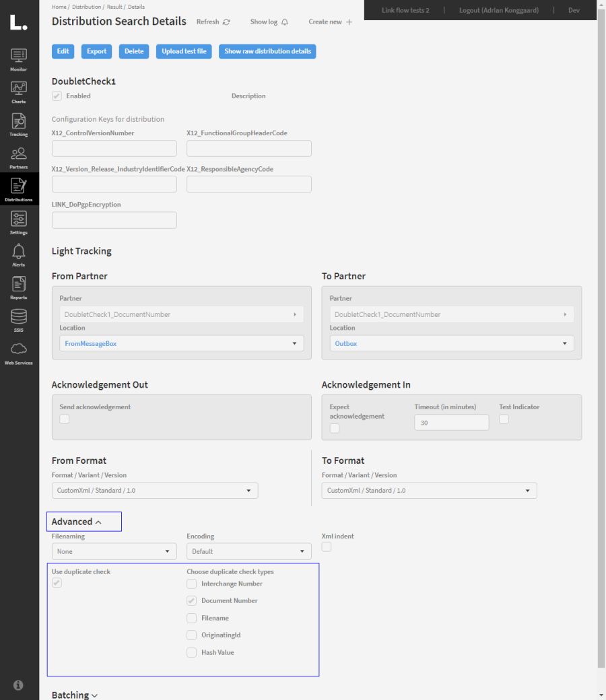606x700 pixels.
Task: Open Alerts bell icon in sidebar
Action: click(19, 254)
